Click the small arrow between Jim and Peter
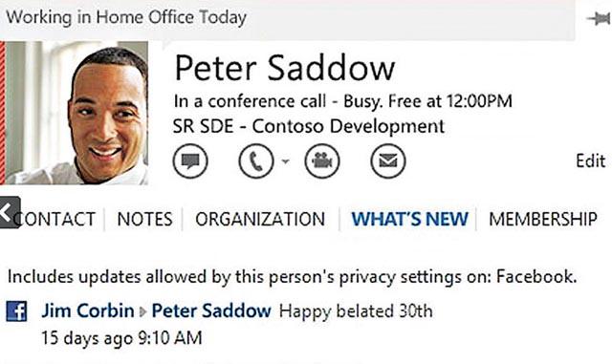The image size is (612, 364). (x=142, y=311)
